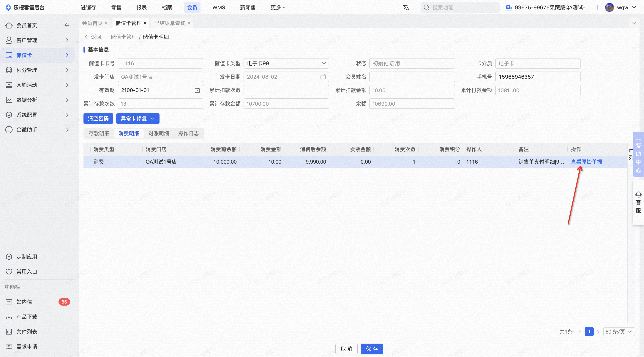Switch to 操作日志 tab

coord(189,133)
